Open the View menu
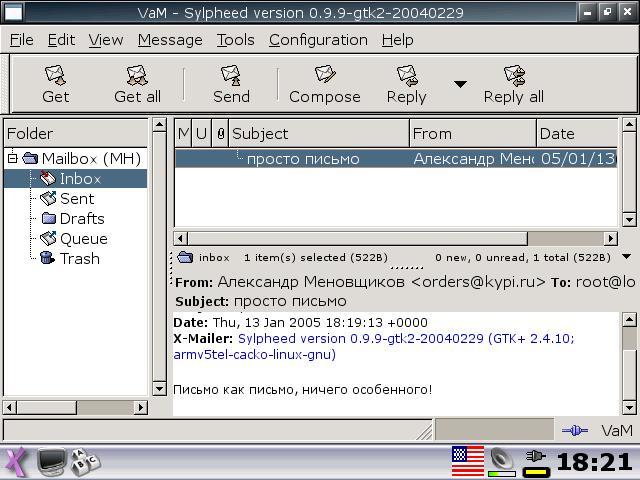640x480 pixels. (106, 40)
